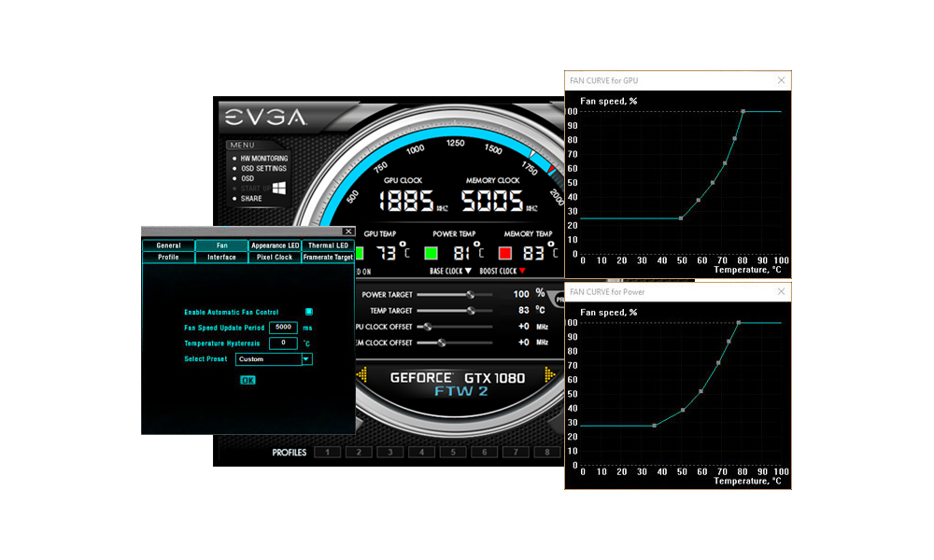The height and width of the screenshot is (560, 934).
Task: Adjust the Mem Clock Offset slider
Action: point(442,343)
